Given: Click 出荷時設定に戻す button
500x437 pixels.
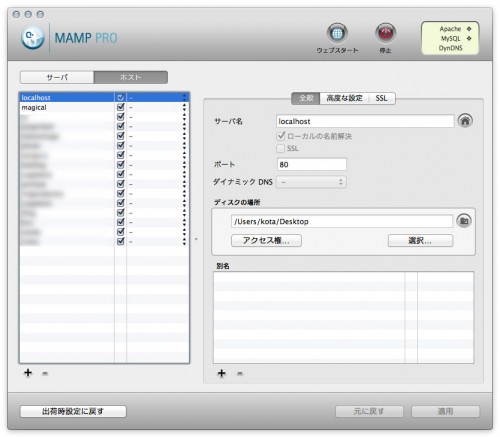Looking at the screenshot, I should click(x=73, y=411).
